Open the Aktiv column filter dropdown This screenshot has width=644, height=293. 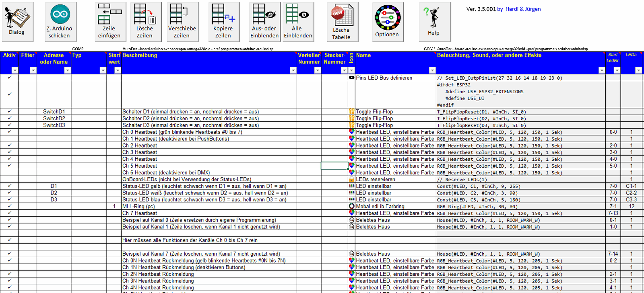pyautogui.click(x=15, y=70)
